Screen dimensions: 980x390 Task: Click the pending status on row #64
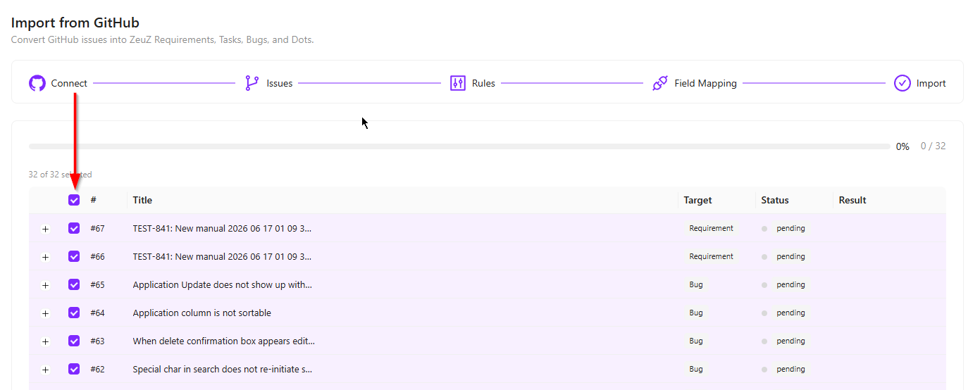tap(790, 313)
